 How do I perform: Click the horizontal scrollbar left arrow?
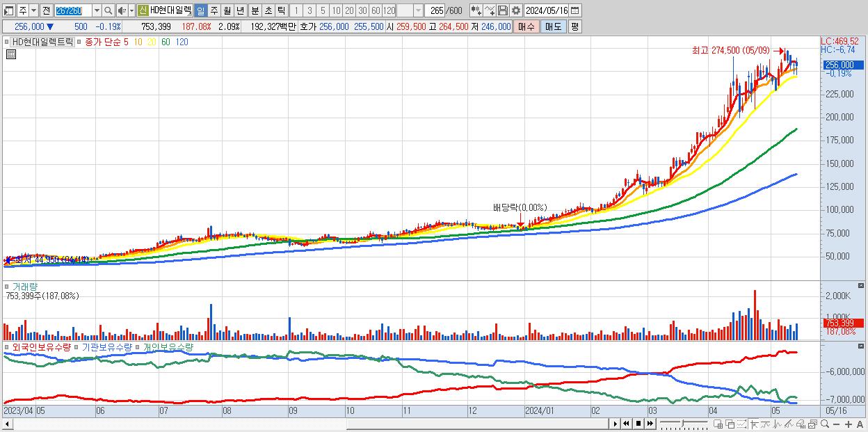pos(7,424)
